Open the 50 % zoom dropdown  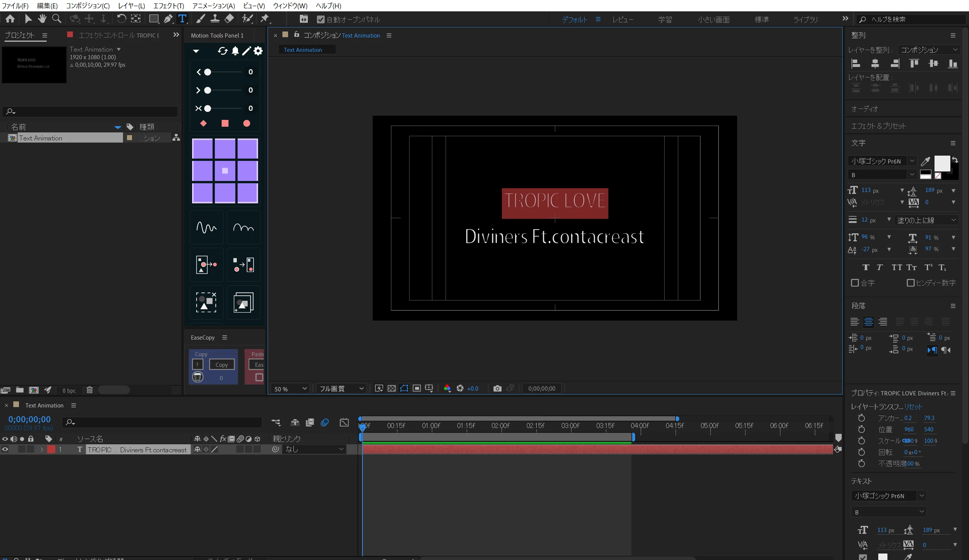pos(290,389)
